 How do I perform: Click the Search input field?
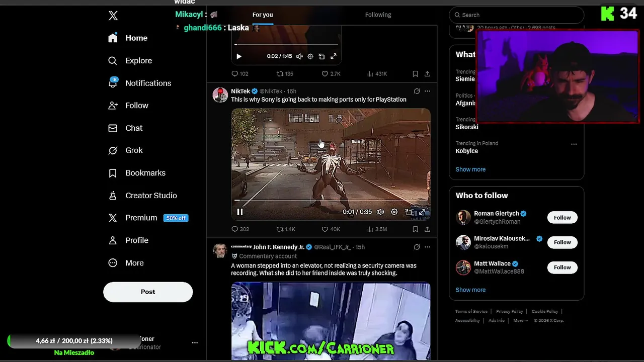(x=516, y=15)
